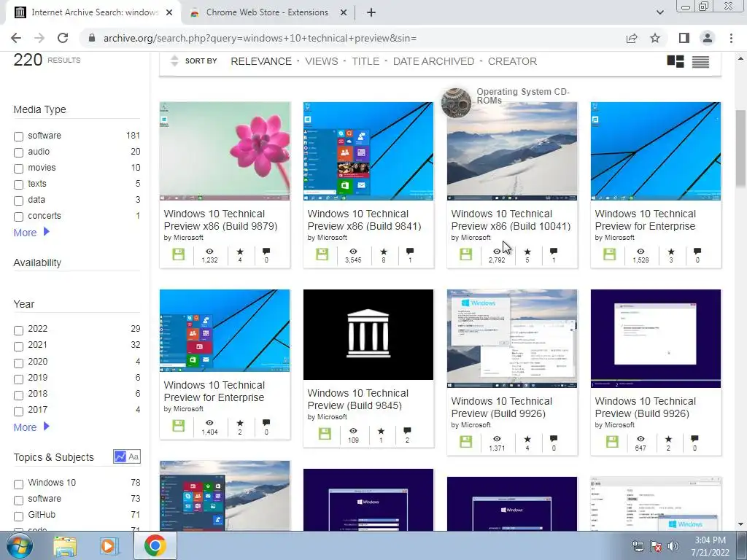The width and height of the screenshot is (747, 560).
Task: Check the texts media type filter
Action: point(18,184)
